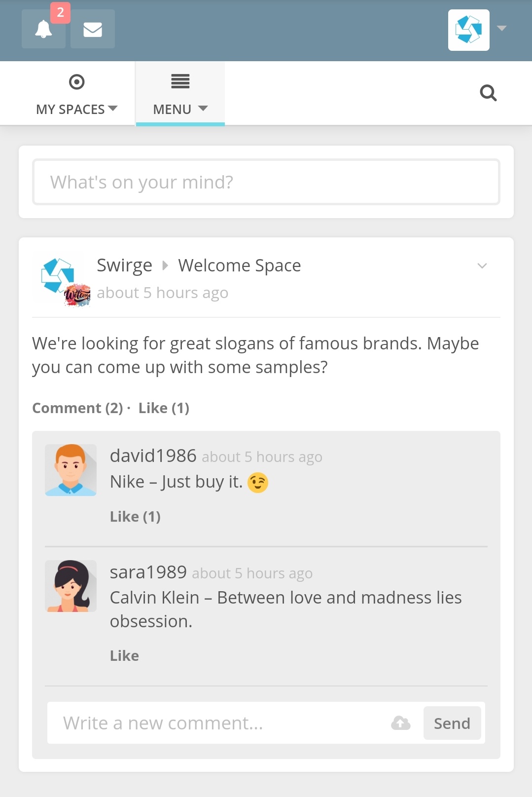Open david1986's avatar
Screen dimensions: 532x797
pyautogui.click(x=71, y=470)
